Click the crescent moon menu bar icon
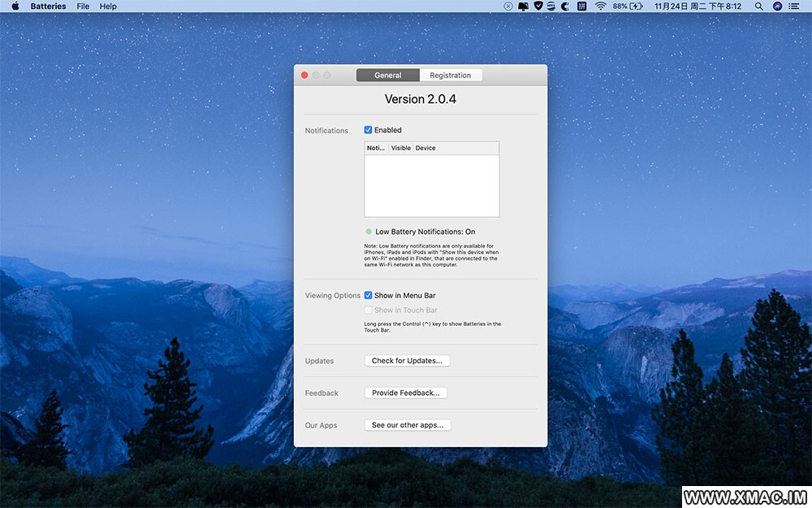Image resolution: width=812 pixels, height=508 pixels. [x=565, y=7]
